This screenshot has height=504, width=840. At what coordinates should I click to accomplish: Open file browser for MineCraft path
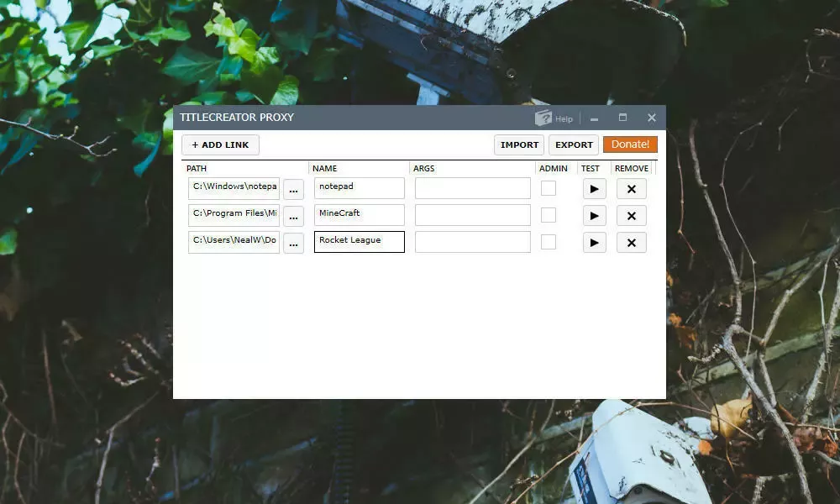pyautogui.click(x=293, y=217)
